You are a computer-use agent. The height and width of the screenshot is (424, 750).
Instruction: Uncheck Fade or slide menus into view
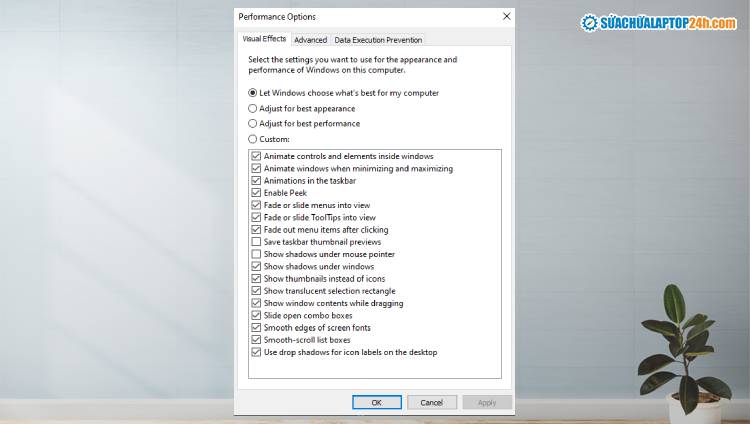point(256,205)
